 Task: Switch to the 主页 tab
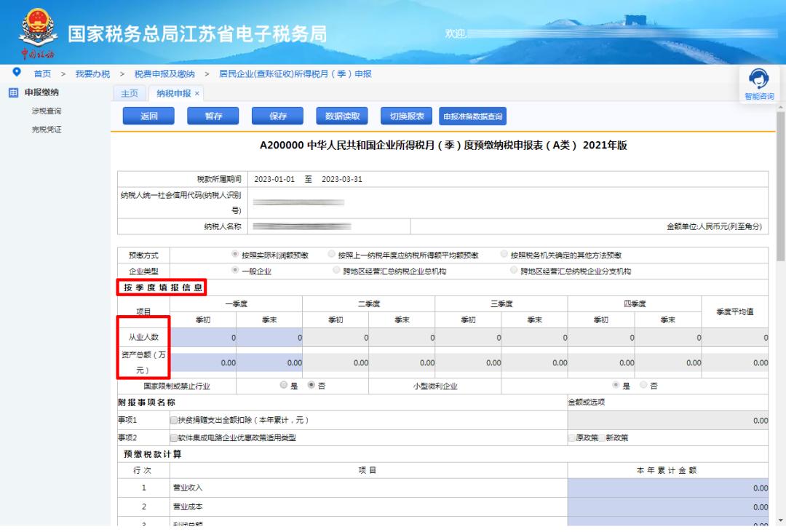point(129,93)
